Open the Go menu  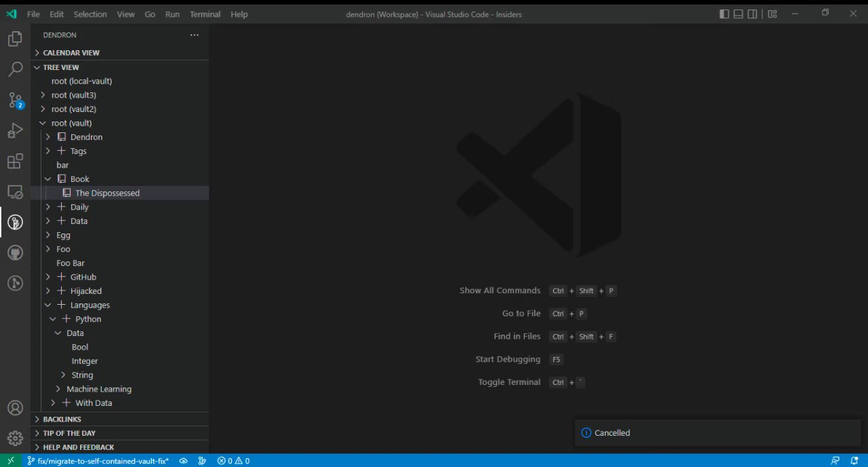pyautogui.click(x=150, y=14)
